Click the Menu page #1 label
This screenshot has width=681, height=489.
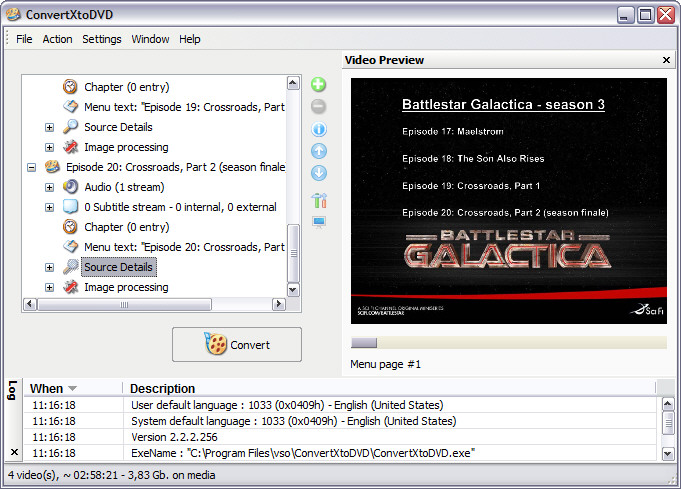point(385,364)
